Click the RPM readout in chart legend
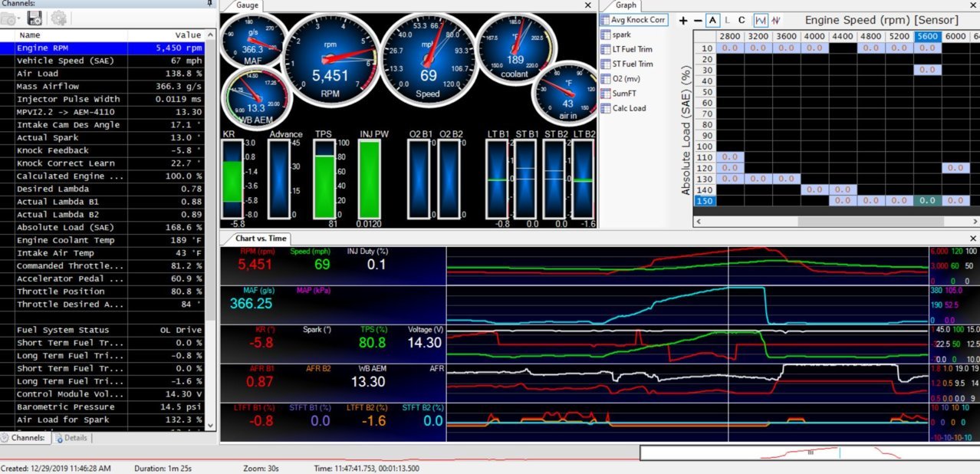The height and width of the screenshot is (474, 980). coord(254,264)
